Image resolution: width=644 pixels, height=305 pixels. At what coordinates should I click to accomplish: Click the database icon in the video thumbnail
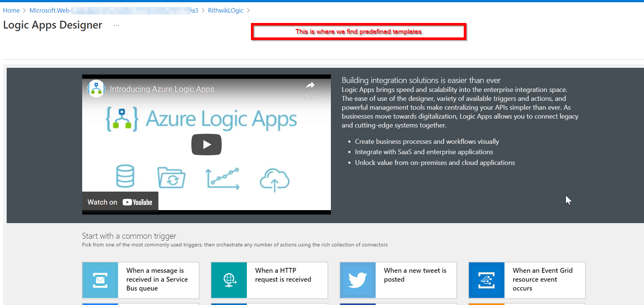125,176
